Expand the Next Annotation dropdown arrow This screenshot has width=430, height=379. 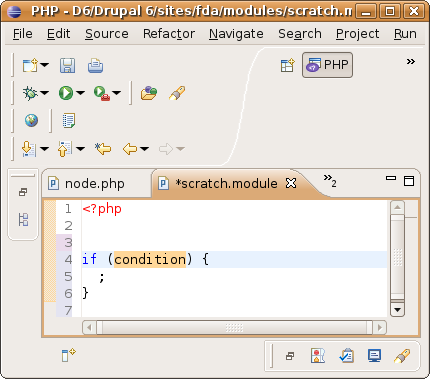click(x=44, y=149)
